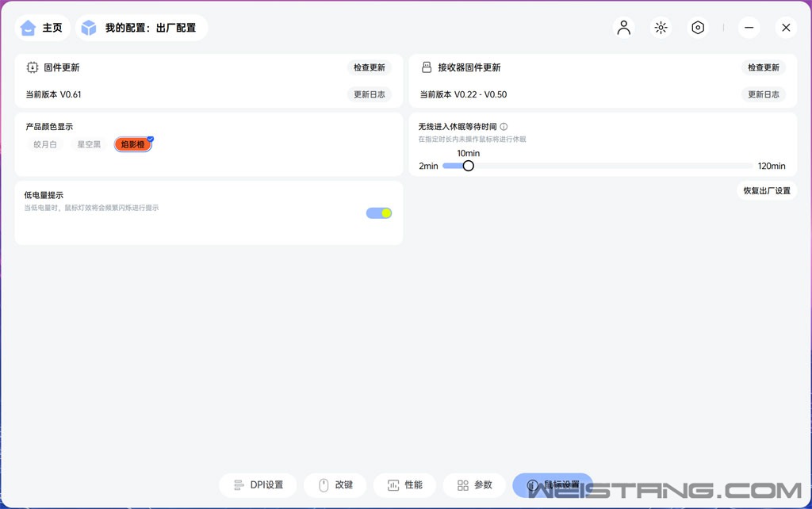Click the receiver dongle firmware icon
Screen dimensions: 812x509
click(x=426, y=67)
